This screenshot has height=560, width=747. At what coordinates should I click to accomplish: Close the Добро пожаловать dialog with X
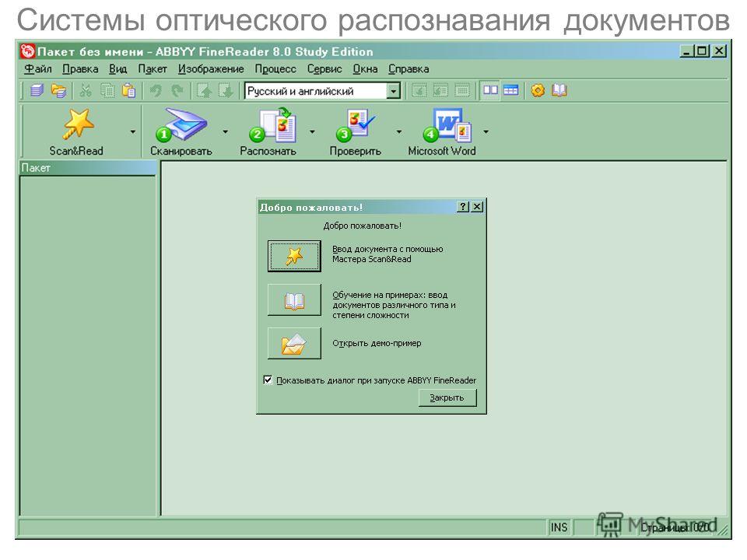[x=477, y=207]
